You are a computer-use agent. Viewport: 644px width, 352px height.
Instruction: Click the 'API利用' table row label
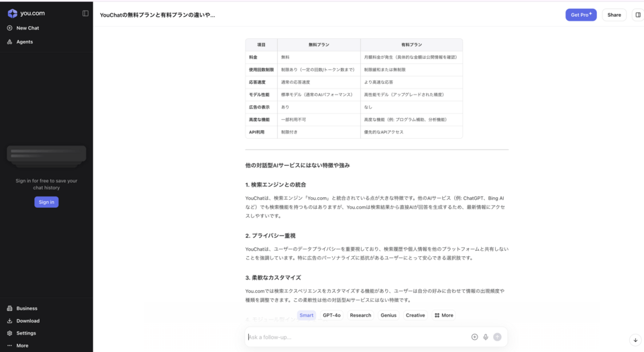[257, 132]
